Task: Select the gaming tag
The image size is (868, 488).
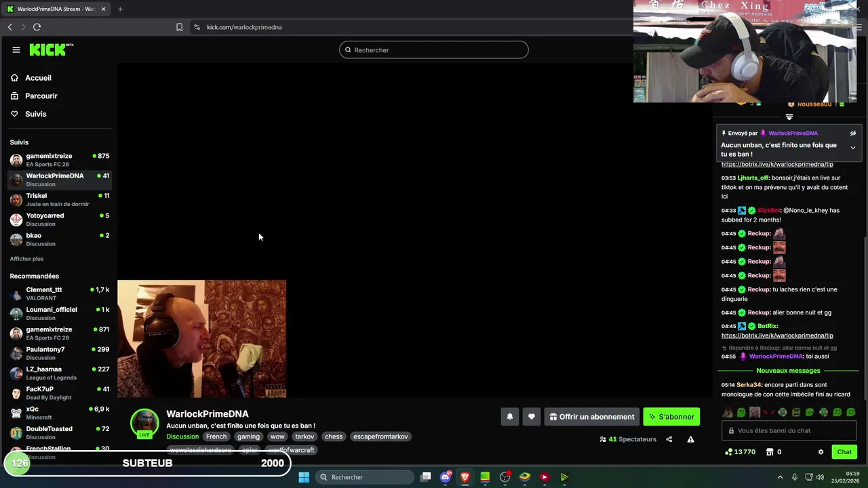Action: (248, 436)
